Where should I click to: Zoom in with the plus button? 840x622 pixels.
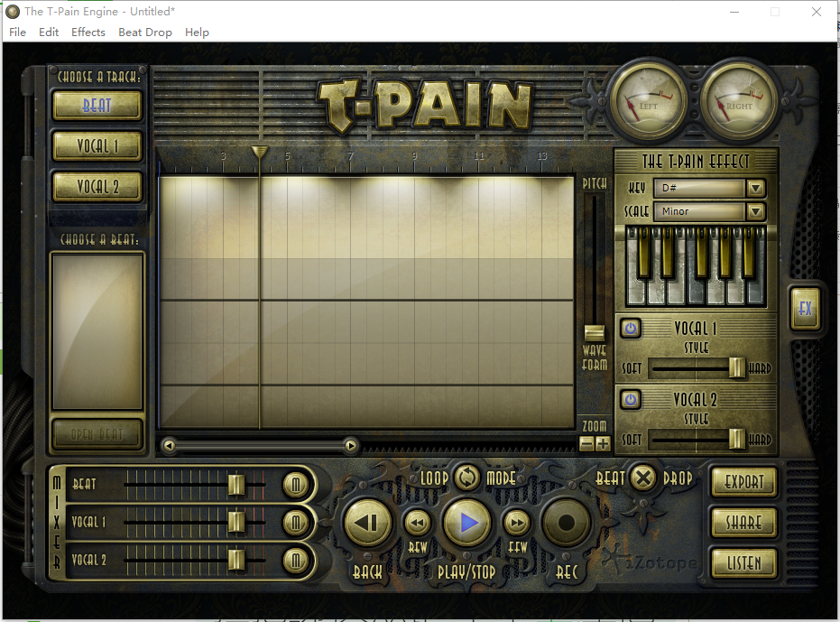click(603, 443)
